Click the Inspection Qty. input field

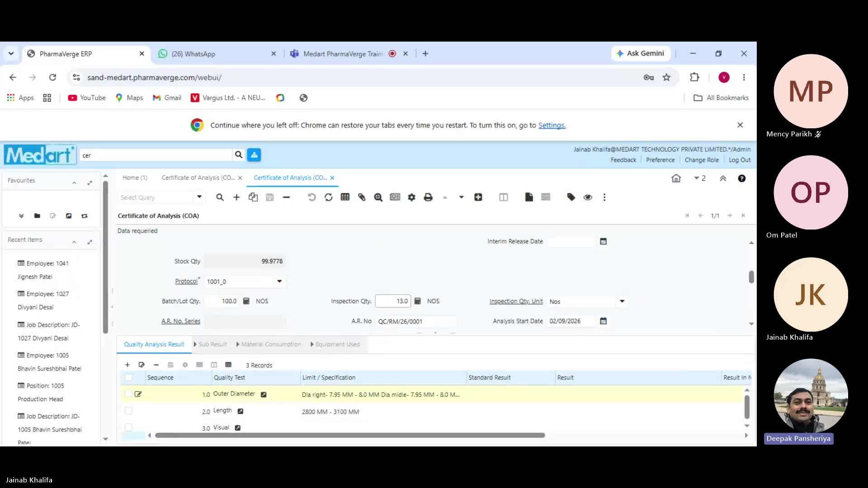(393, 301)
